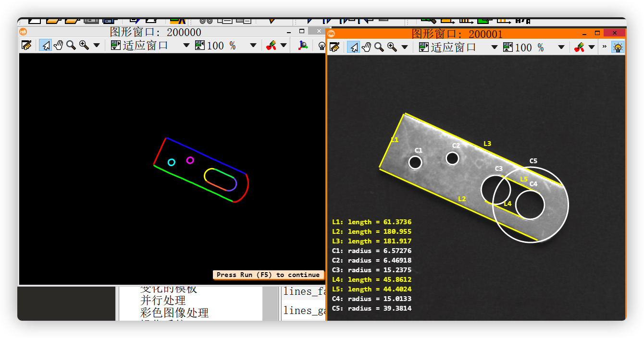Select the 彩色图像处理 list entry
The image size is (644, 338).
pos(174,313)
